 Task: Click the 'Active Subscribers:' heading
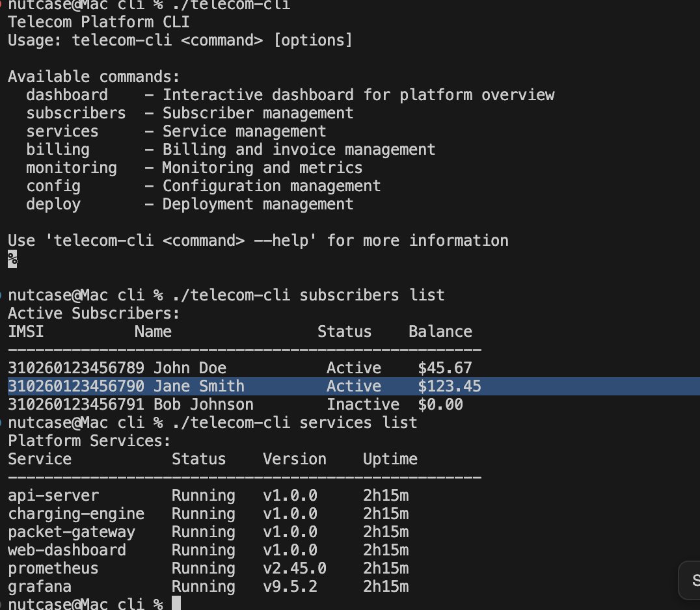tap(94, 313)
